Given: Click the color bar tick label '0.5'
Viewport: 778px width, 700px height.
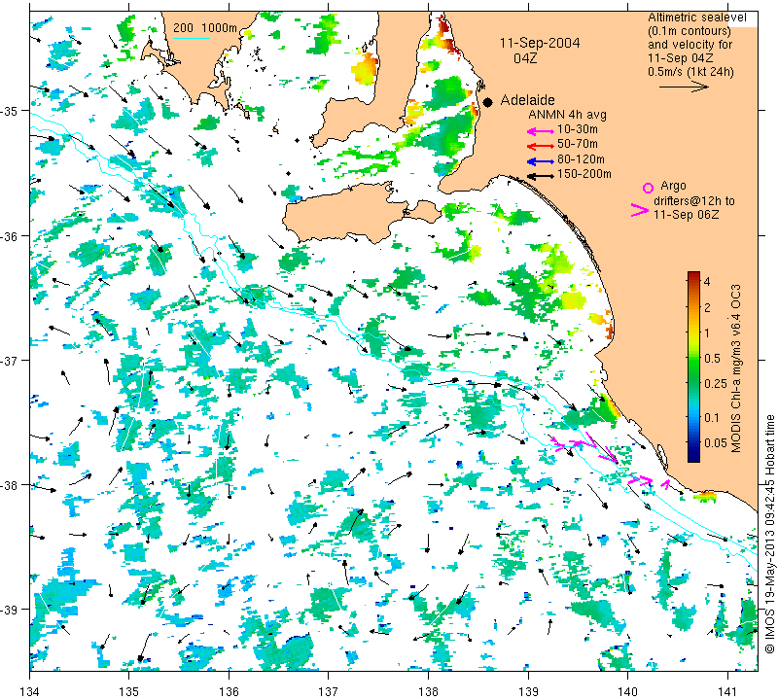Looking at the screenshot, I should tap(712, 358).
